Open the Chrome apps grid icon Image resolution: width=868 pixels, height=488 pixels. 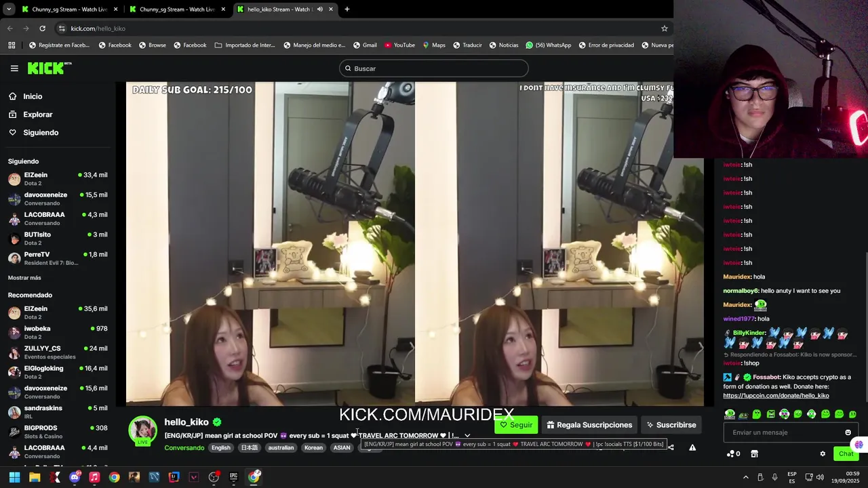[12, 45]
